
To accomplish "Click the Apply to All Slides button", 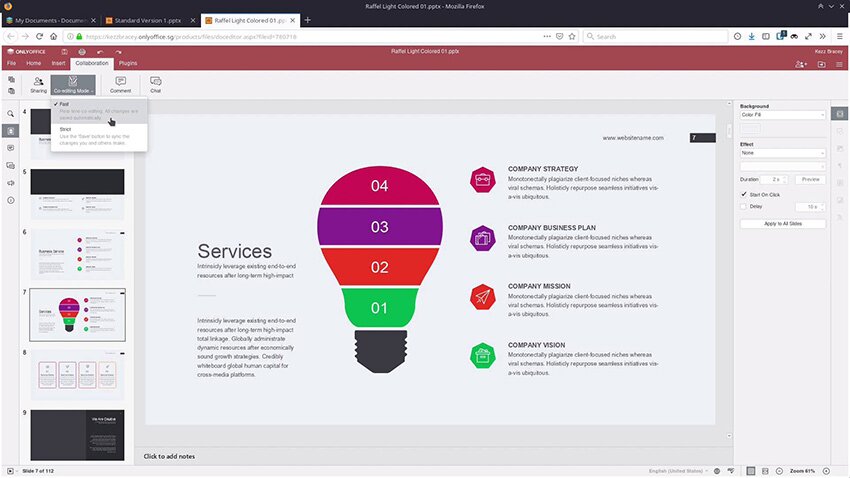I will click(783, 224).
